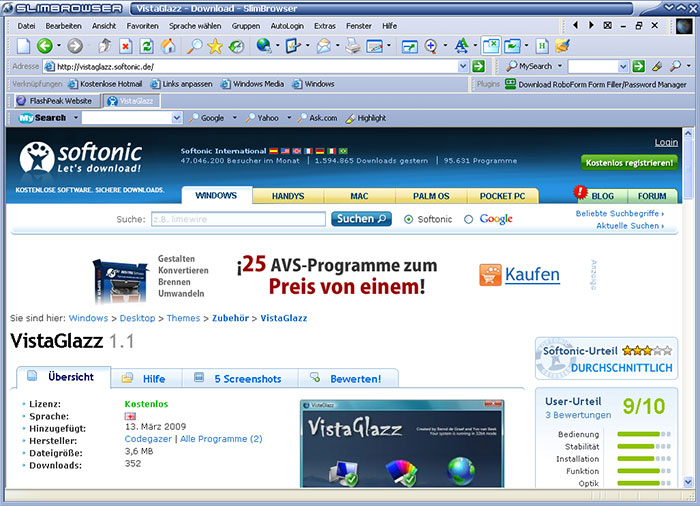Click the green Back navigation arrow
The image size is (700, 506).
(x=44, y=46)
